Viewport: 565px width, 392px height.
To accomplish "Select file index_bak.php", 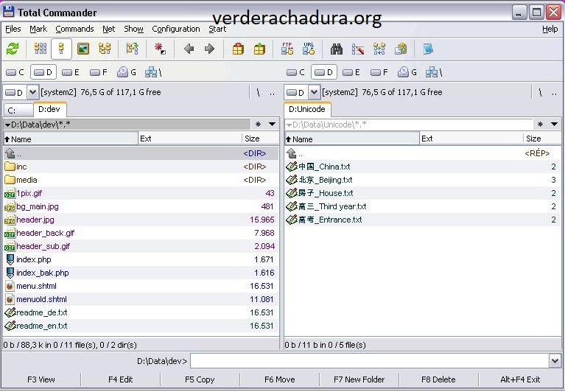I will pos(141,273).
